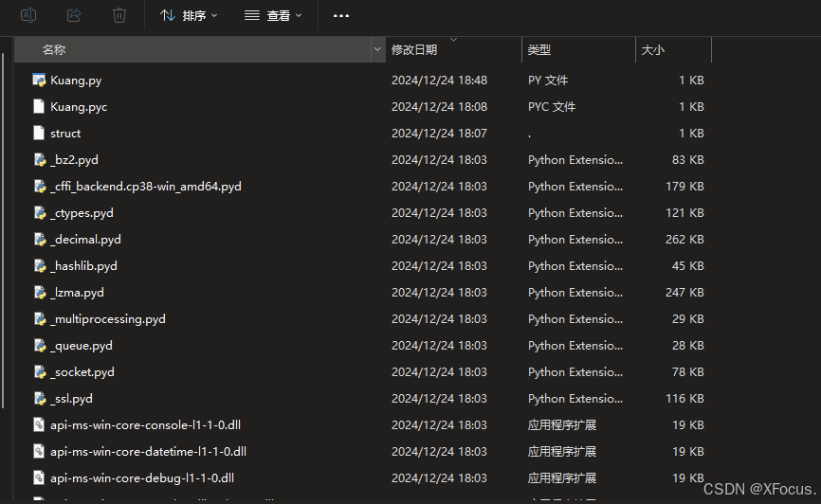Viewport: 821px width, 504px height.
Task: Click the file name Kuang.py
Action: pos(76,81)
